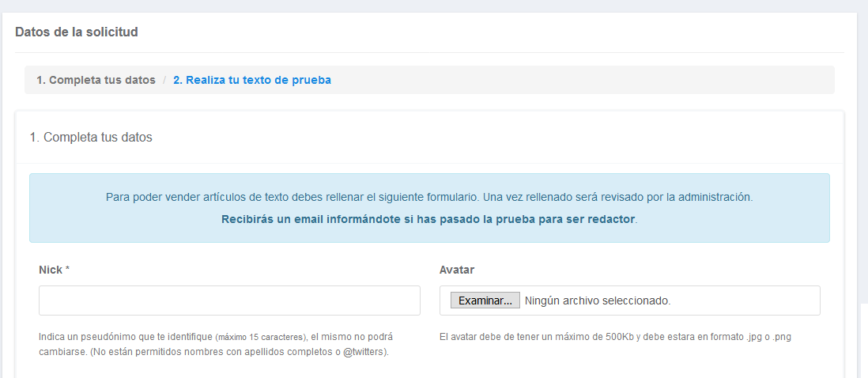868x378 pixels.
Task: Open step '1. Completa tus datos' breadcrumb
Action: click(96, 80)
